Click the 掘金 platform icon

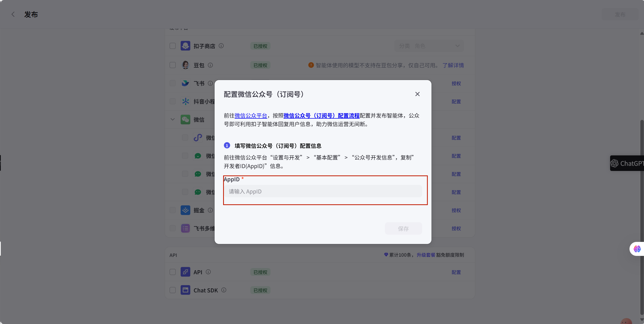point(185,210)
